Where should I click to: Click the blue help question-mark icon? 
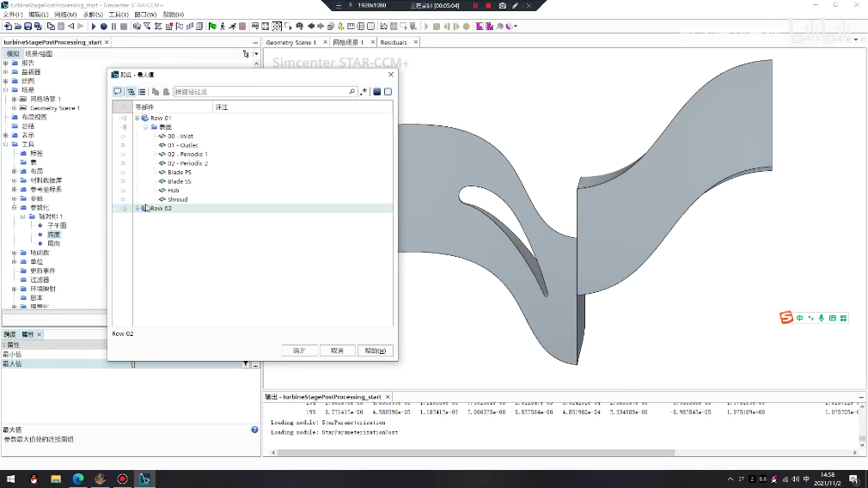(x=254, y=430)
